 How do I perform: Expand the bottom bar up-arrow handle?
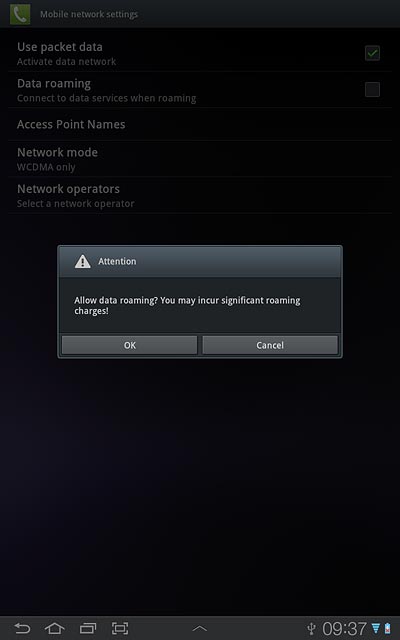tap(200, 629)
